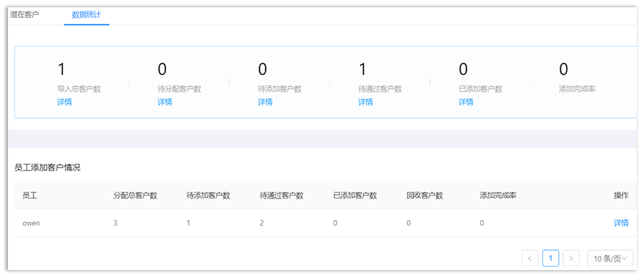The width and height of the screenshot is (644, 278).
Task: Select the 数据统计 tab
Action: pos(87,15)
